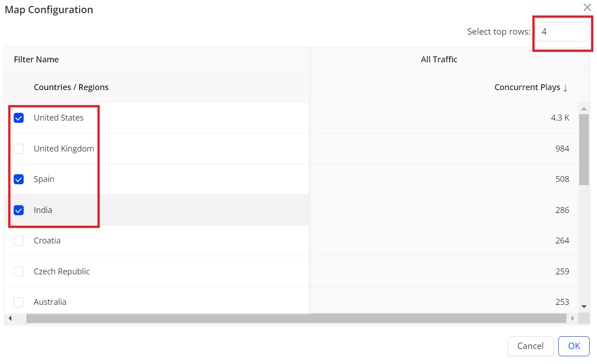Click the horizontal scrollbar thumb
The image size is (597, 364).
(x=296, y=318)
